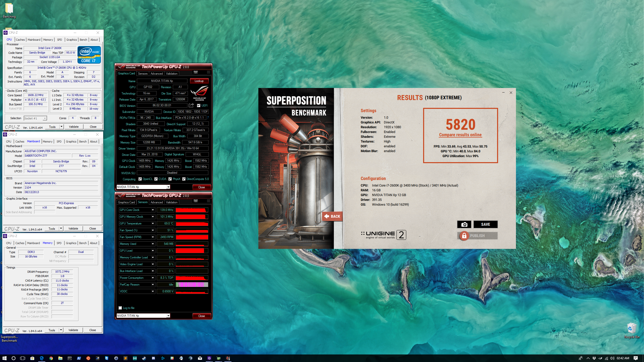644x362 pixels.
Task: Open the Benching folder on the desktop
Action: click(9, 11)
